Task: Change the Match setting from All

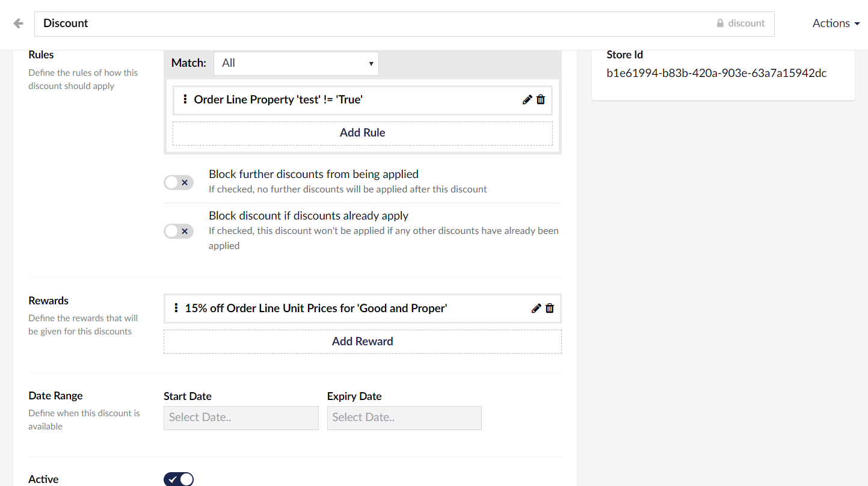Action: pos(295,63)
